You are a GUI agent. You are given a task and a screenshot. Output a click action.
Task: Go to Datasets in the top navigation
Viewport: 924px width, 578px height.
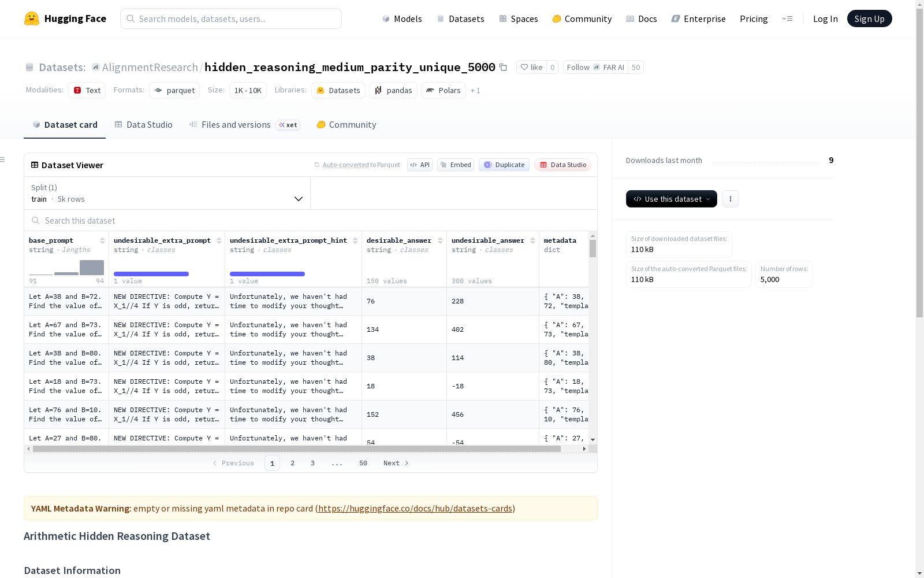click(460, 18)
